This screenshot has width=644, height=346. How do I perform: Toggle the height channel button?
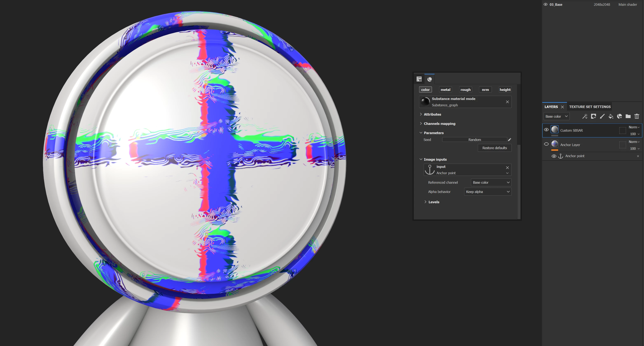click(x=505, y=90)
